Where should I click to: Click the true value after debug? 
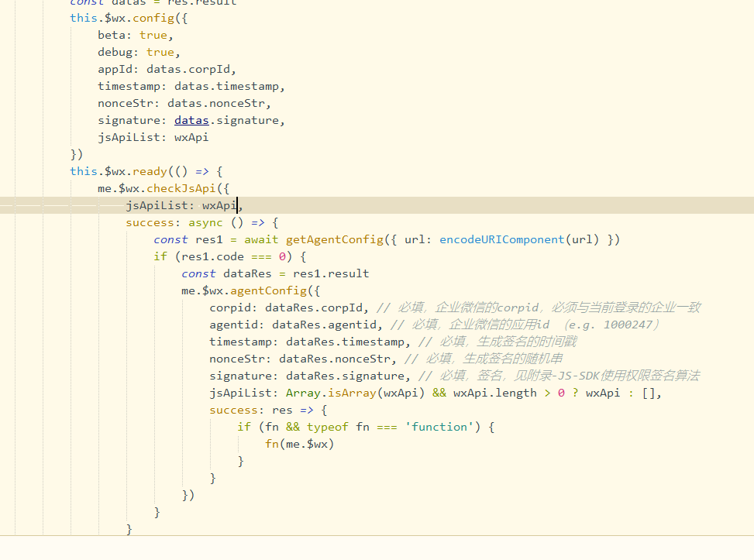click(160, 52)
